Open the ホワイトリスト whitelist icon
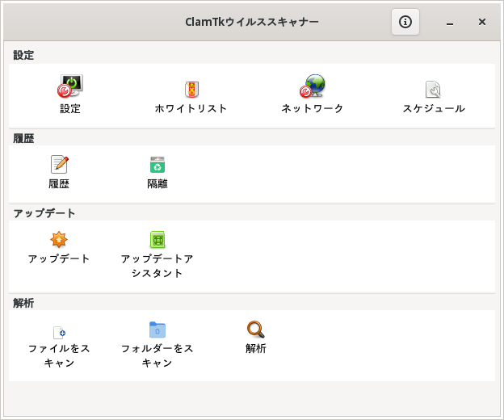The image size is (504, 420). (x=191, y=89)
